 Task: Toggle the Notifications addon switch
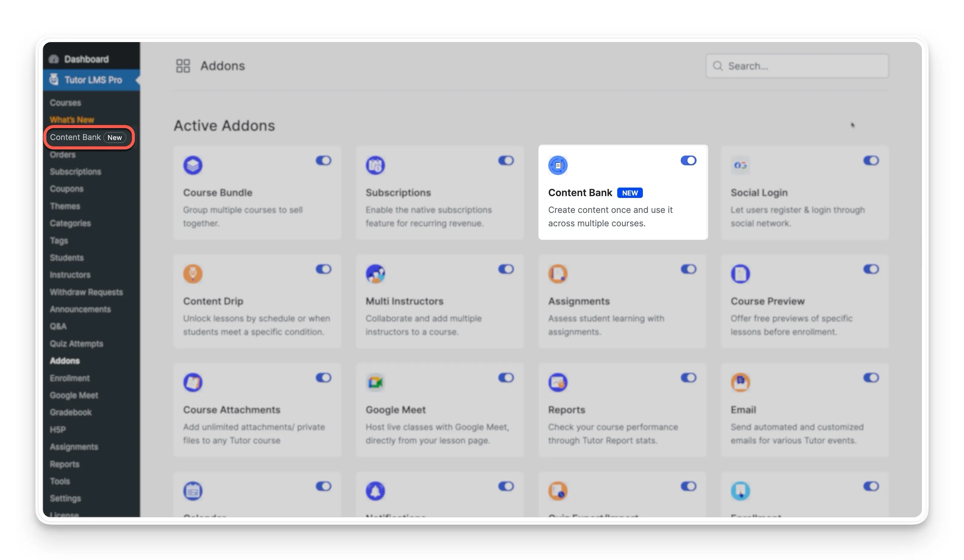pyautogui.click(x=506, y=486)
